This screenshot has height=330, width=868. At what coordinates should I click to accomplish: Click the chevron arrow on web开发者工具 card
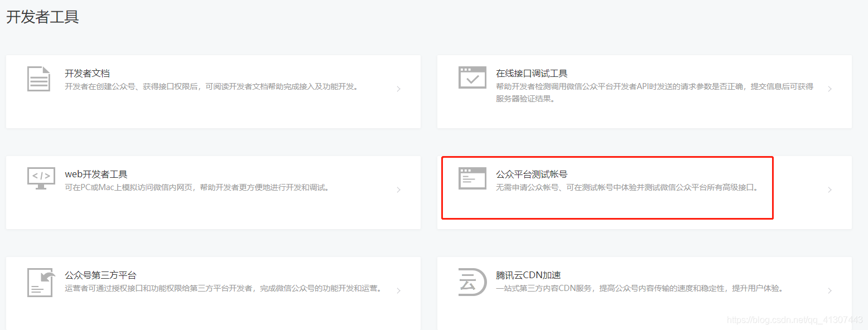point(398,190)
